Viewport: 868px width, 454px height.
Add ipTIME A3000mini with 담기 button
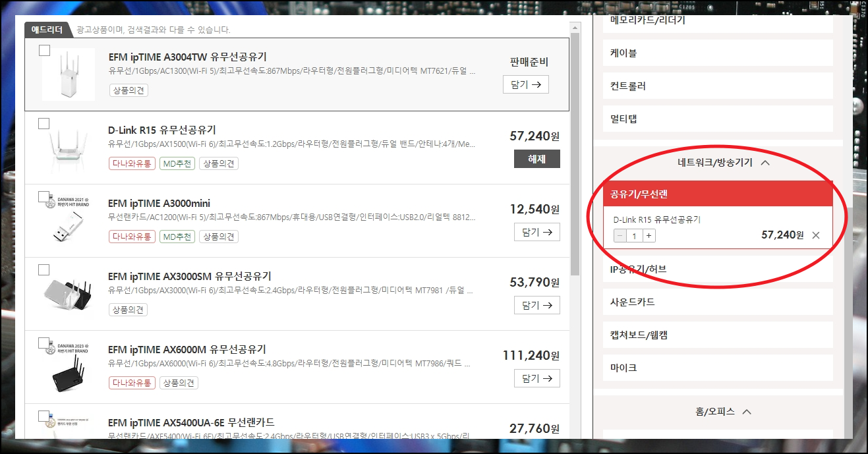coord(537,232)
